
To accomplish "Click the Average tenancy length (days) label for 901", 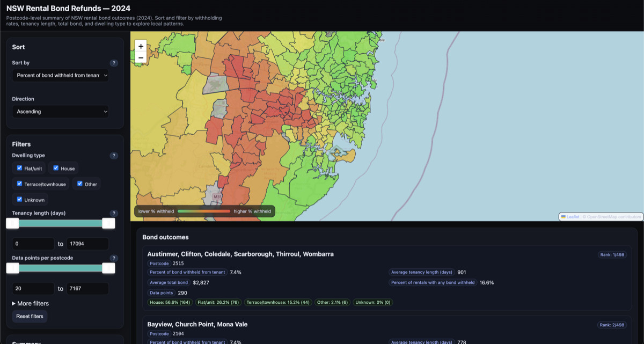I will 422,272.
